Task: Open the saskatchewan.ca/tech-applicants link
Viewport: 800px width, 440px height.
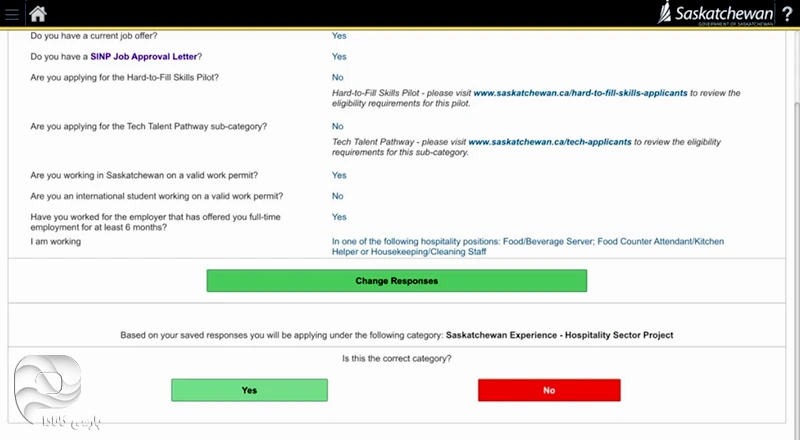Action: pos(549,143)
